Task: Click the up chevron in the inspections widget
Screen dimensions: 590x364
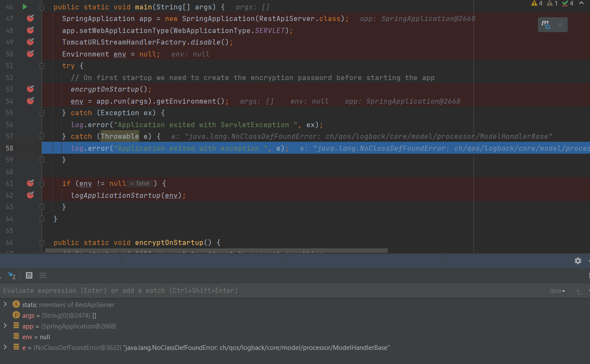Action: click(581, 3)
